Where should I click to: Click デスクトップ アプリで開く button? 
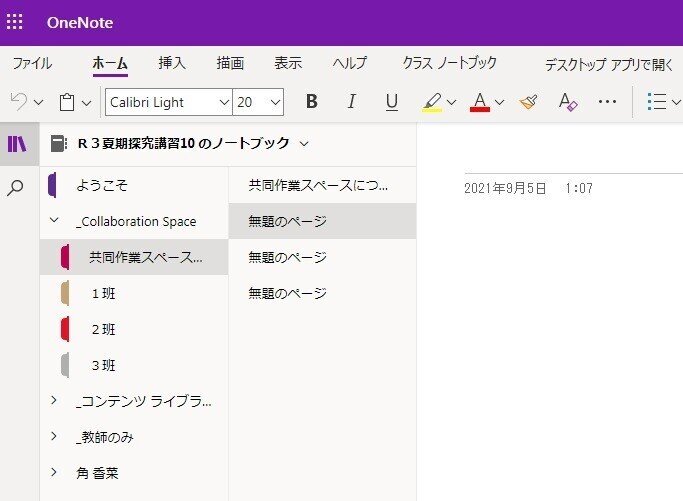[x=609, y=65]
